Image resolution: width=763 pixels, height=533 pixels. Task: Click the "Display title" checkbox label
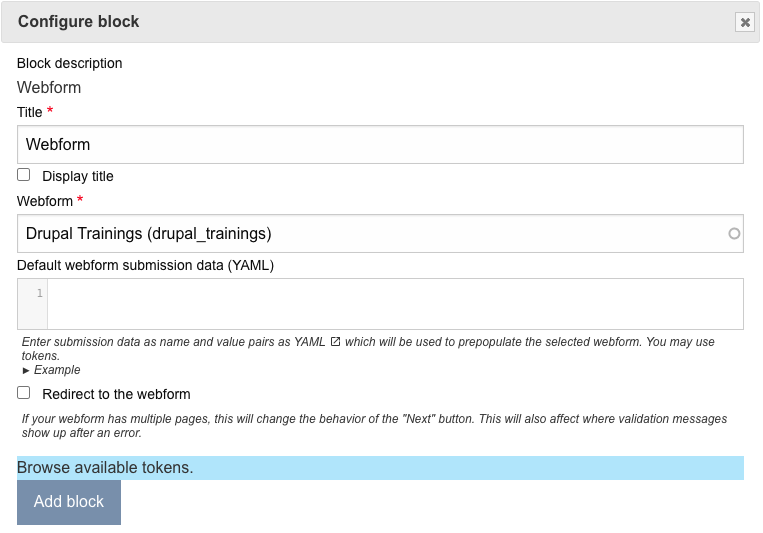pyautogui.click(x=78, y=176)
